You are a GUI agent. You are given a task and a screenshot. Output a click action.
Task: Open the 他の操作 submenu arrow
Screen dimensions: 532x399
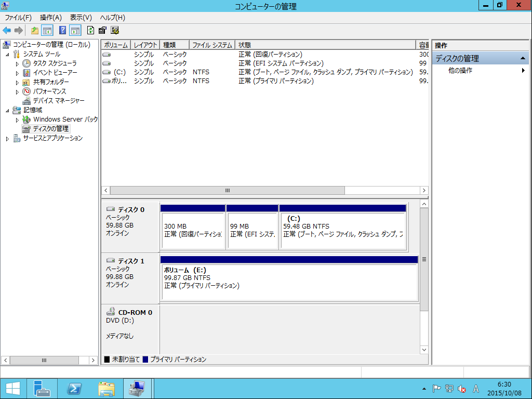click(x=523, y=71)
